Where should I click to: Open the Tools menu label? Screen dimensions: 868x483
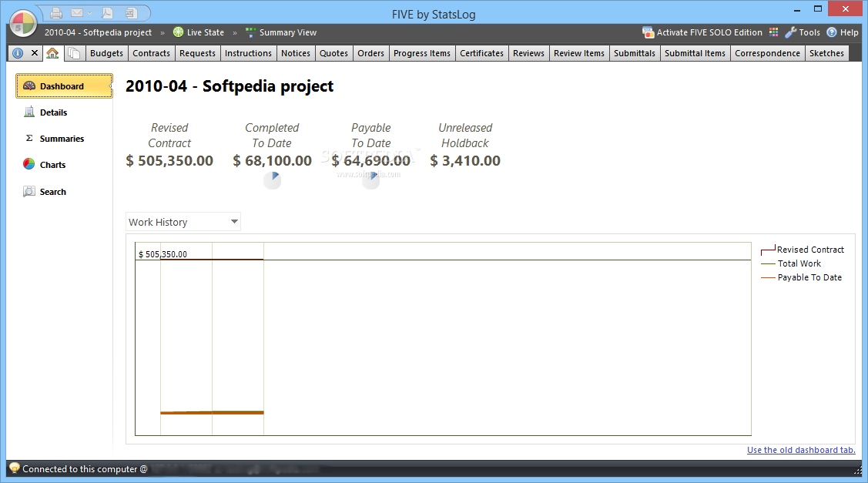[x=809, y=32]
